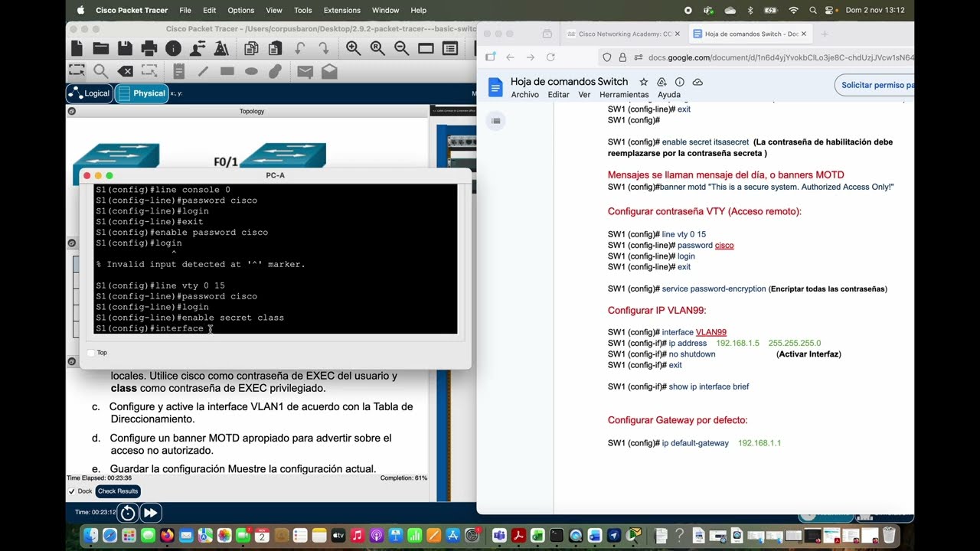
Task: Switch to Logical workspace view
Action: pyautogui.click(x=89, y=93)
